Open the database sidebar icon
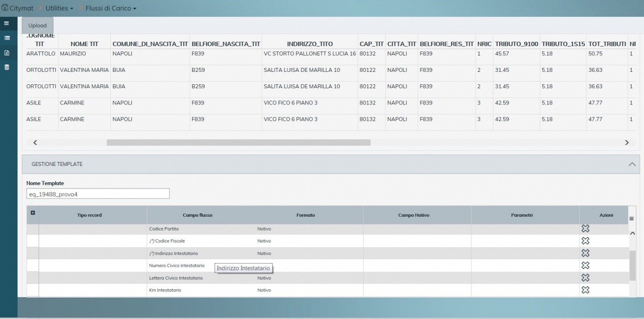This screenshot has height=319, width=644. tap(7, 67)
